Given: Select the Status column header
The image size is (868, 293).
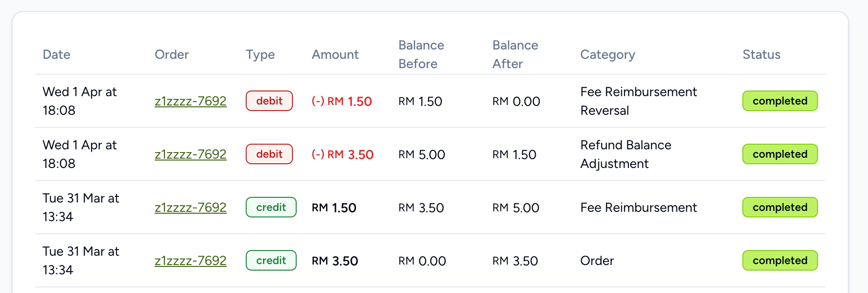Looking at the screenshot, I should (761, 55).
